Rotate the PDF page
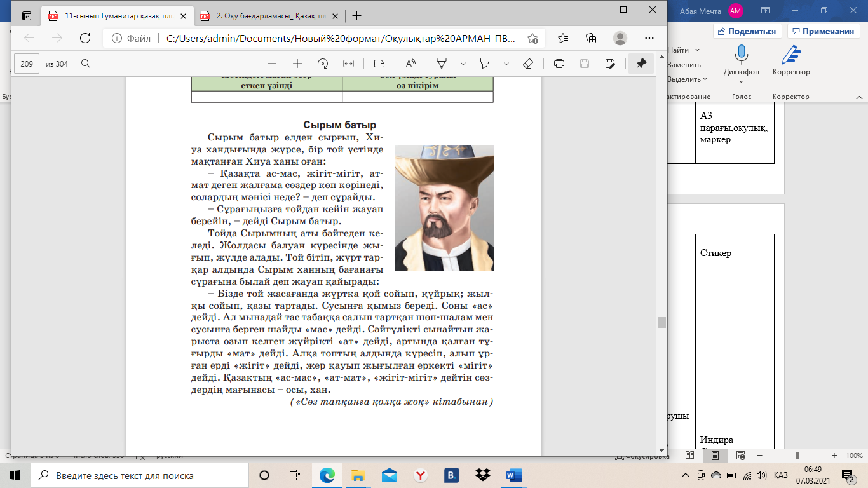 pos(322,64)
